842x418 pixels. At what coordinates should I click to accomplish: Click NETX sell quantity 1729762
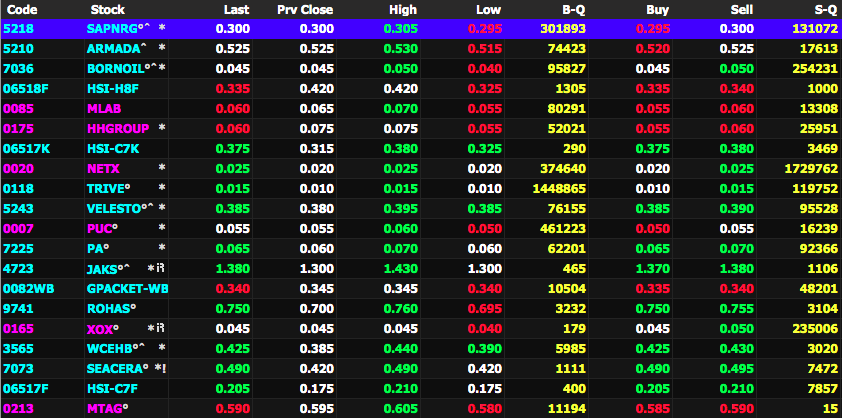point(811,169)
